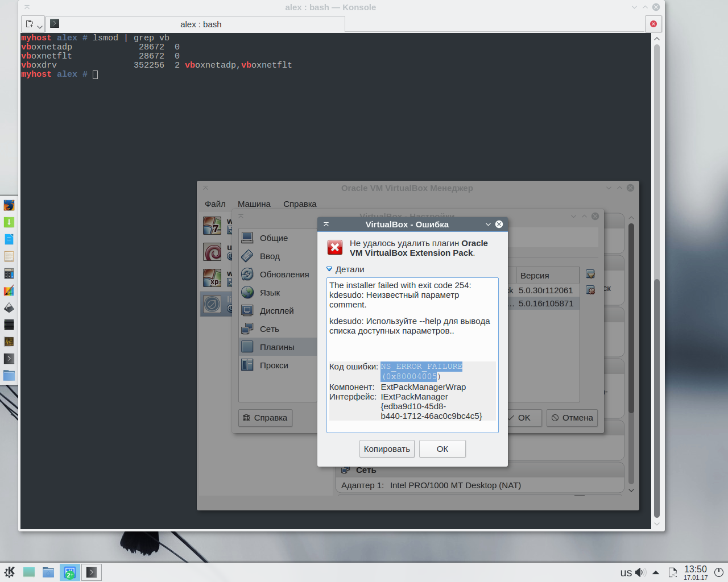Open the power/leave button in the panel
This screenshot has height=582, width=728.
pos(719,572)
